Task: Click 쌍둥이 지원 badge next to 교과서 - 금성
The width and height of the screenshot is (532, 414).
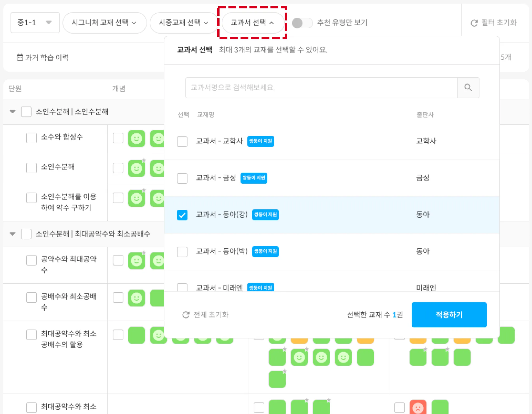Action: [x=254, y=178]
